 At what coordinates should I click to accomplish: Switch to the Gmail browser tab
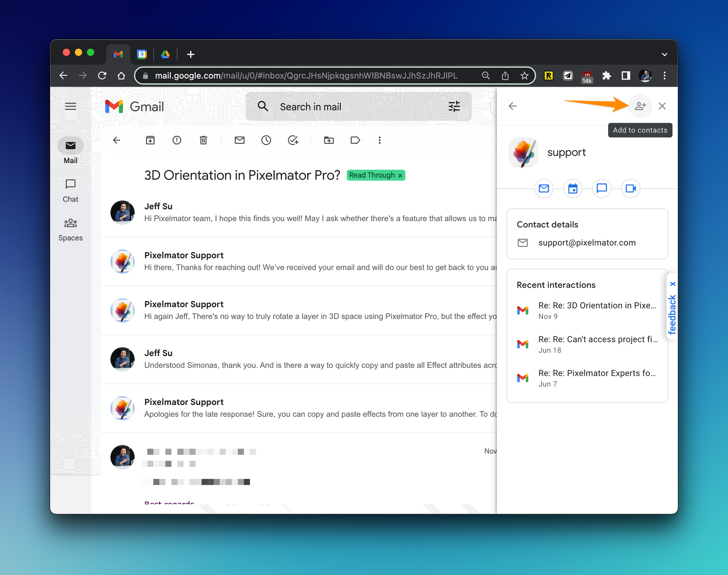118,54
